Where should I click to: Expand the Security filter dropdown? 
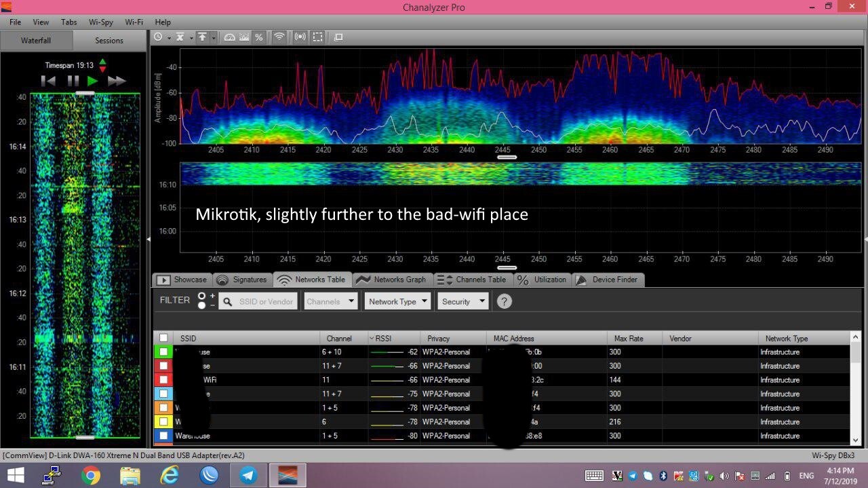[463, 301]
